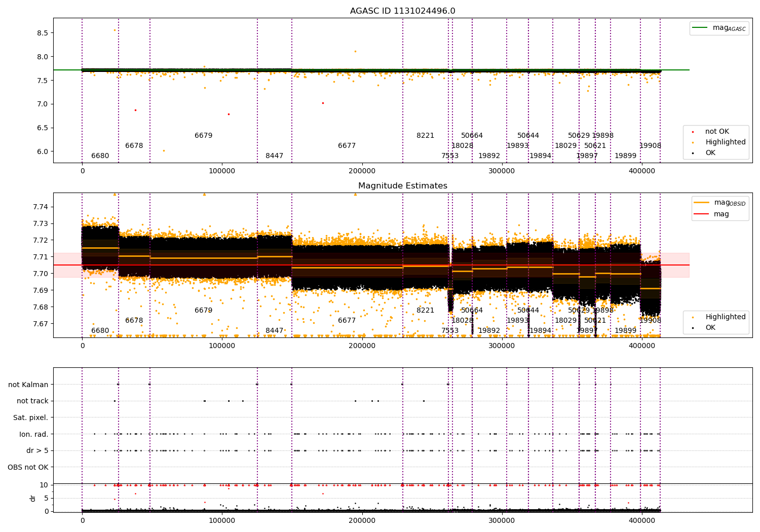The height and width of the screenshot is (532, 760).
Task: Click OBSID label 19892 in top panel
Action: (489, 156)
